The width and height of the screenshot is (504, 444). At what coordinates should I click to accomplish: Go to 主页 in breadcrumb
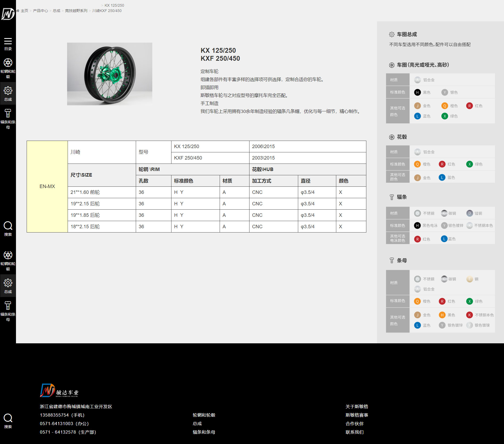[x=24, y=11]
